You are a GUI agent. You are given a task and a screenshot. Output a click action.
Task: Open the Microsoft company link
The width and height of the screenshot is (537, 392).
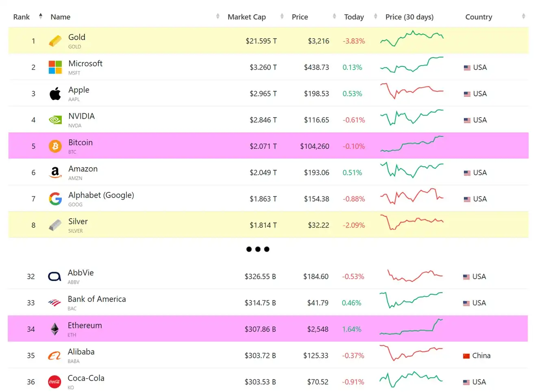pyautogui.click(x=85, y=63)
